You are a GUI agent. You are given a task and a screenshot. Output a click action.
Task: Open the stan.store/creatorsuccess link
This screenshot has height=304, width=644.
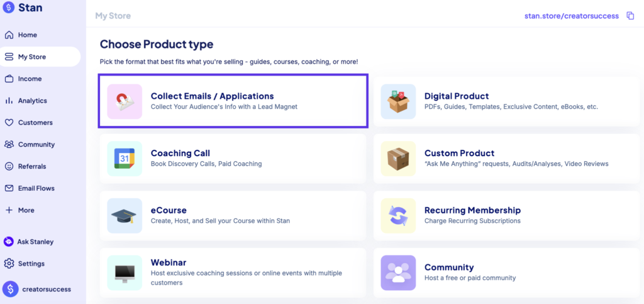coord(571,16)
